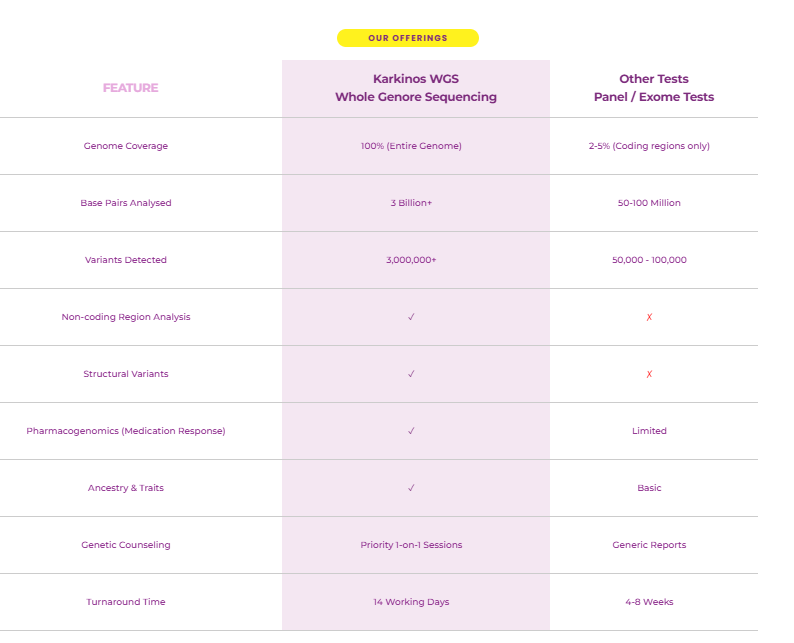Select the Genome Coverage row label
Viewport: 794px width, 643px height.
click(x=126, y=146)
